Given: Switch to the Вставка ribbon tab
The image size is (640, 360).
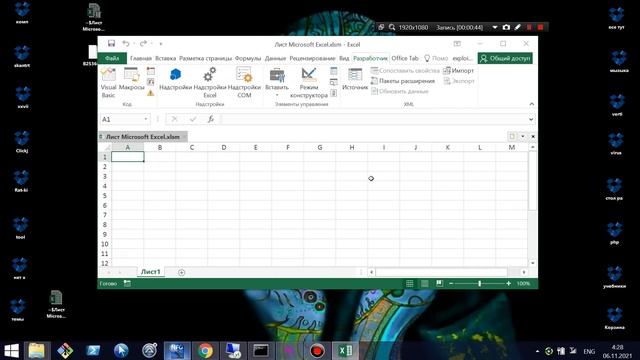Looking at the screenshot, I should 165,58.
